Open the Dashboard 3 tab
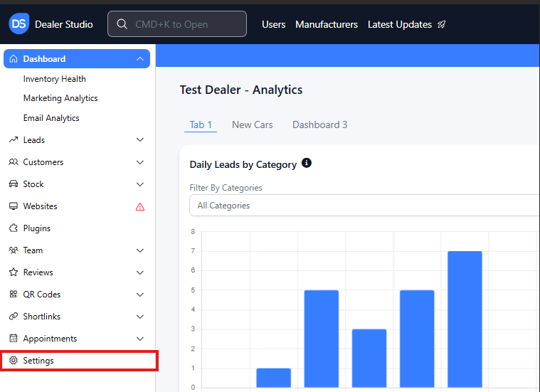 pyautogui.click(x=319, y=125)
